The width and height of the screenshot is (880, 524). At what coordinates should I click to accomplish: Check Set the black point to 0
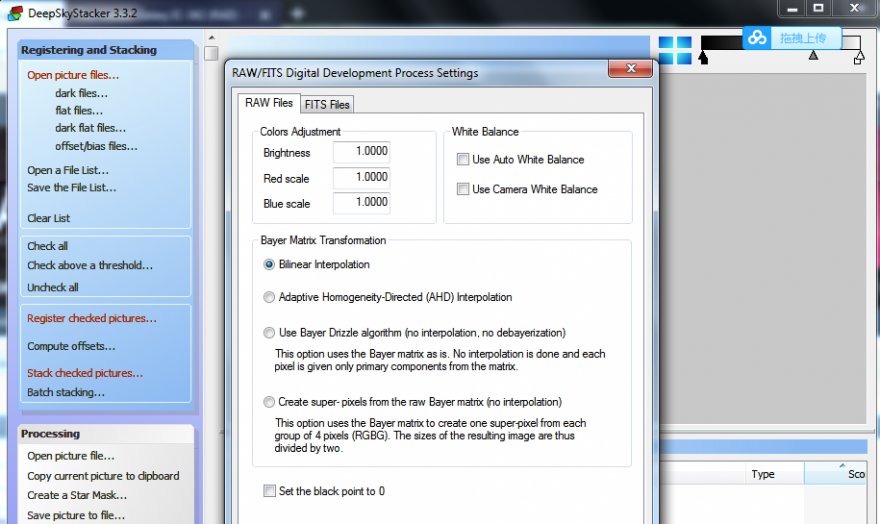pyautogui.click(x=269, y=491)
